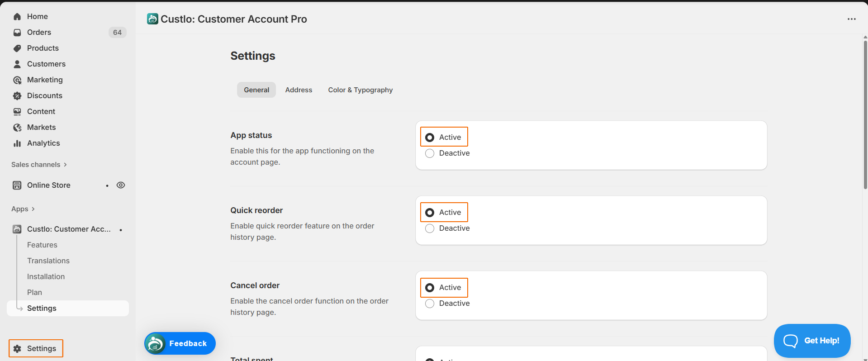Image resolution: width=868 pixels, height=361 pixels.
Task: Open Features under Custlo app
Action: [x=42, y=245]
